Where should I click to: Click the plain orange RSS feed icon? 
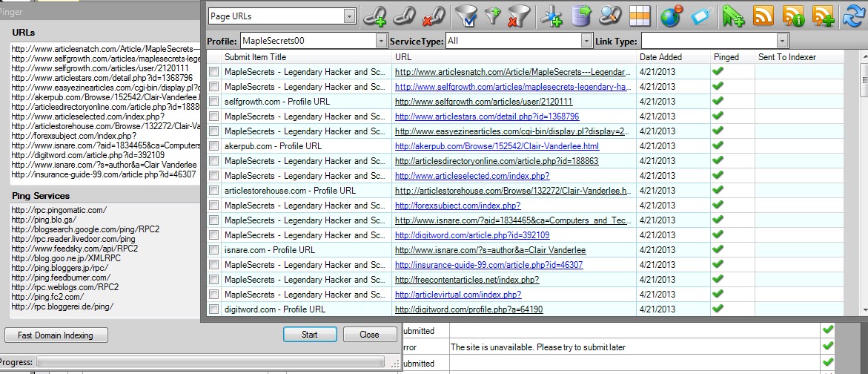pyautogui.click(x=763, y=16)
